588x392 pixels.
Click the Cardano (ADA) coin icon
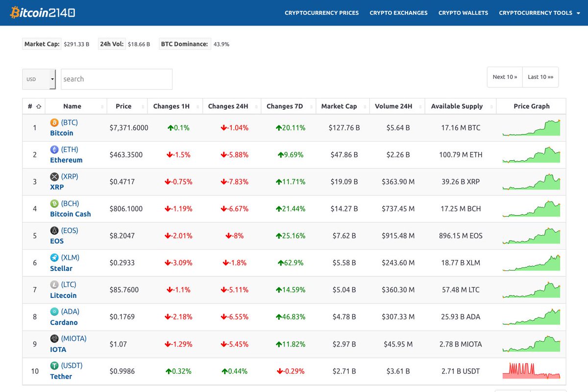point(54,312)
